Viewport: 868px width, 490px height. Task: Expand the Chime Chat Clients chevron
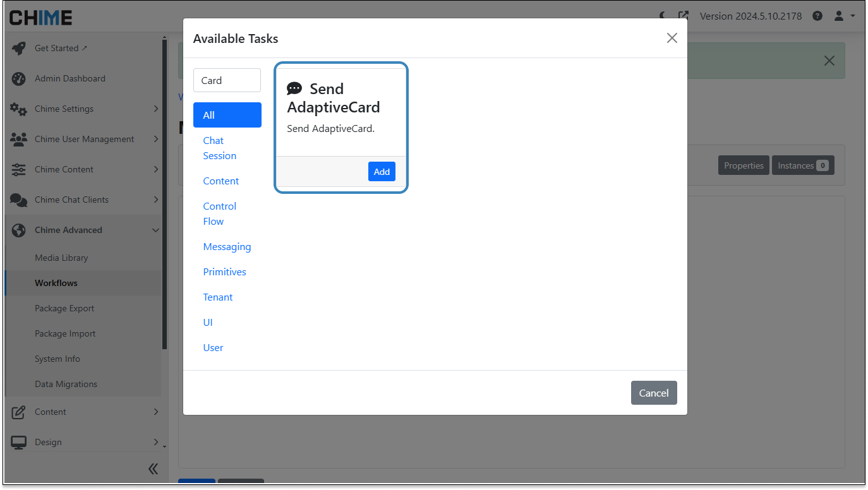(156, 200)
